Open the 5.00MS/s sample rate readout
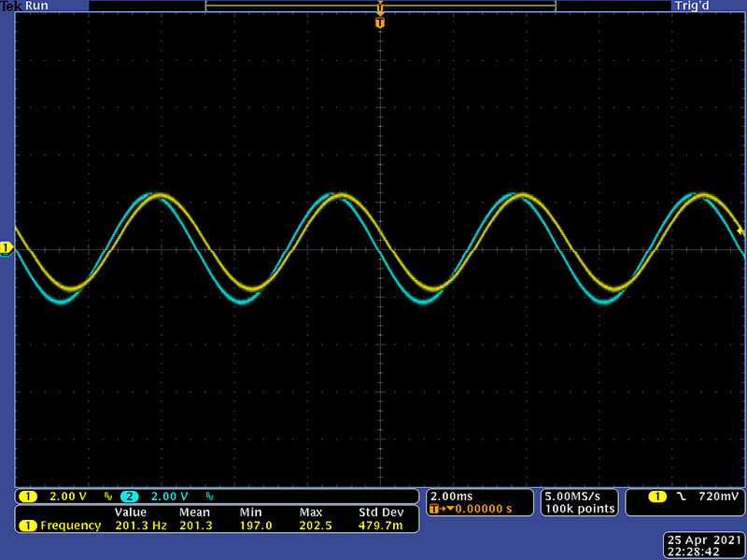The height and width of the screenshot is (560, 747). tap(578, 495)
